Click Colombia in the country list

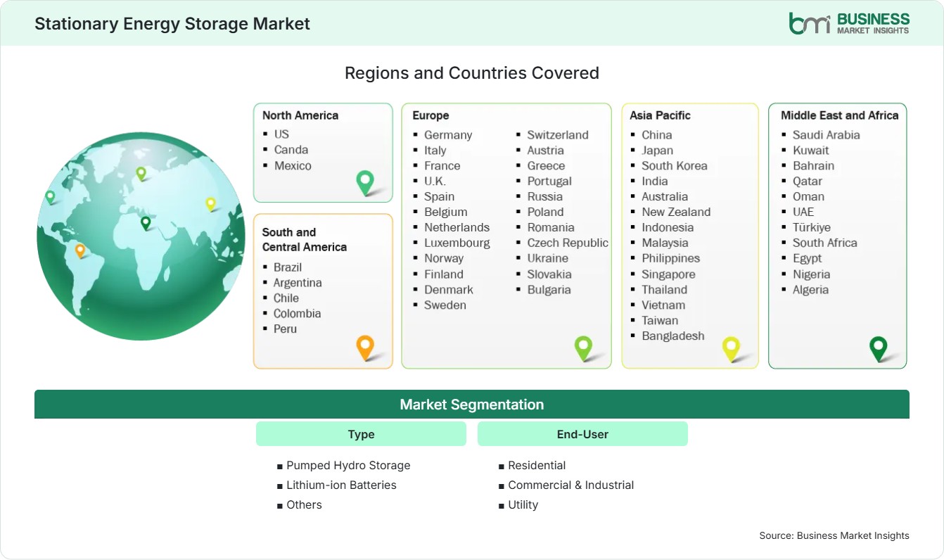coord(297,313)
